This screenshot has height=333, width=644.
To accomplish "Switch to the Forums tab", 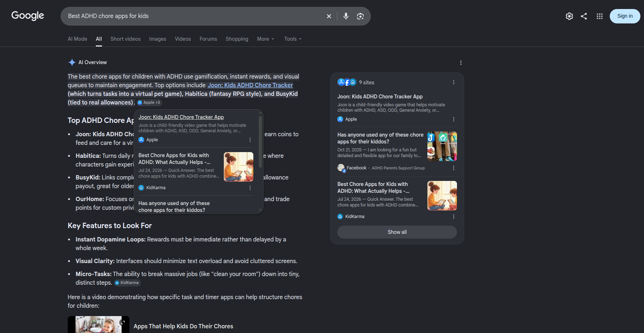I will tap(208, 39).
